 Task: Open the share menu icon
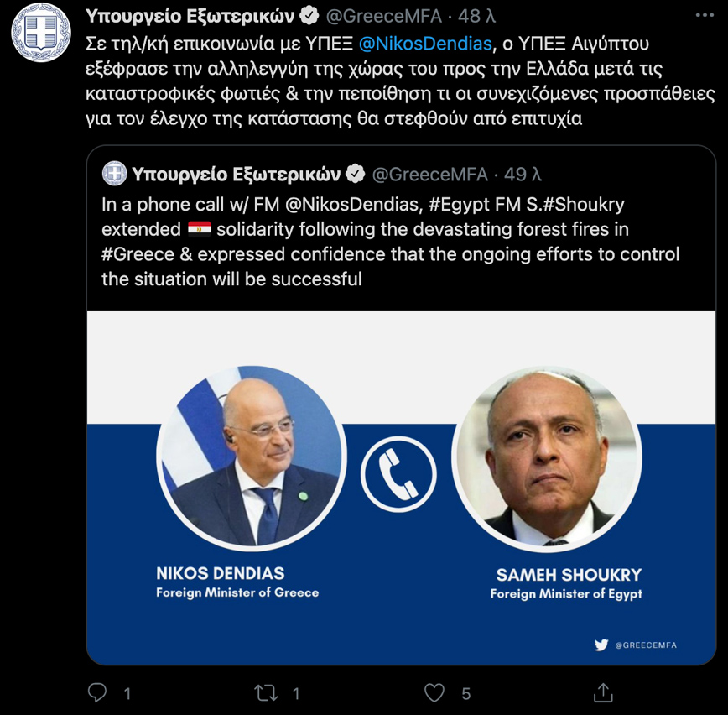point(602,692)
